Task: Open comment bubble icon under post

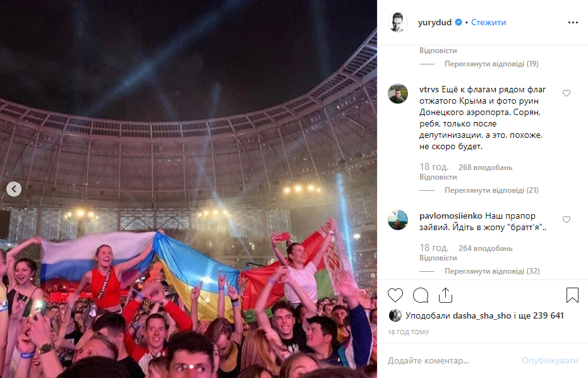Action: point(421,295)
